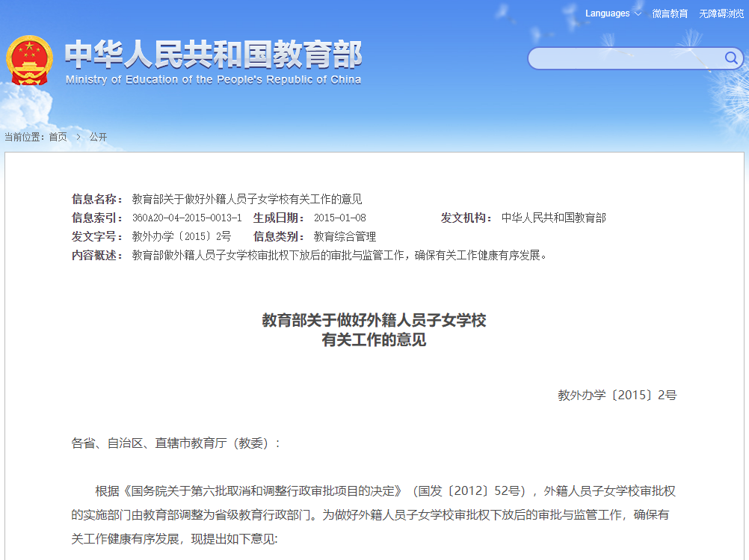Click the centered document title heading

(x=374, y=330)
